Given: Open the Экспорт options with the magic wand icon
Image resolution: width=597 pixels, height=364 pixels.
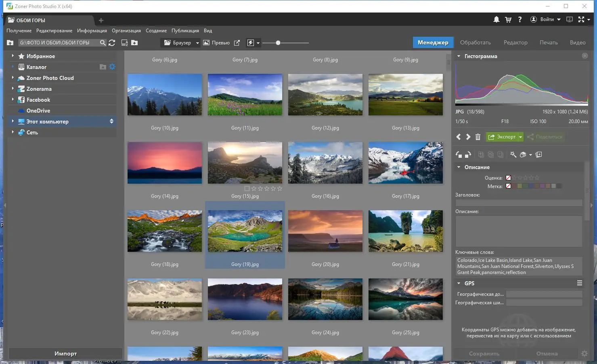Looking at the screenshot, I should 513,155.
